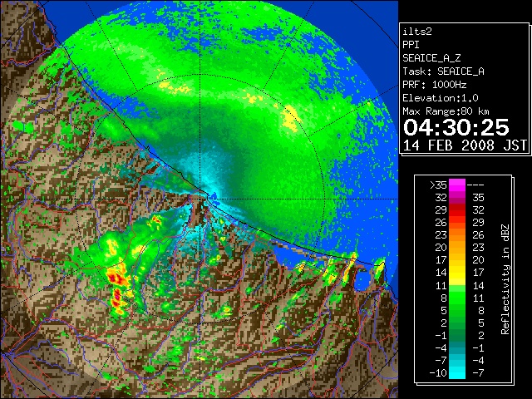Pick the cyan swatch at -10 dBZ

[457, 373]
